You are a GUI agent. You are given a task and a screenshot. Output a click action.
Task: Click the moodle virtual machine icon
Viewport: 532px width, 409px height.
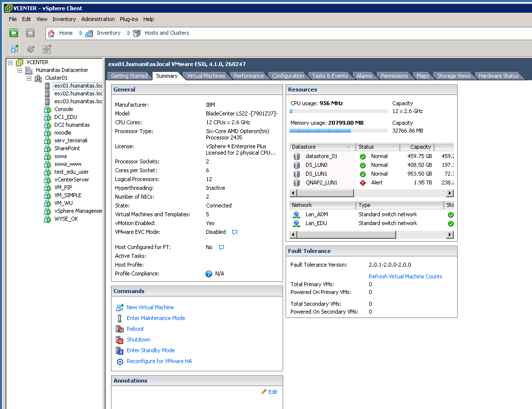(47, 133)
